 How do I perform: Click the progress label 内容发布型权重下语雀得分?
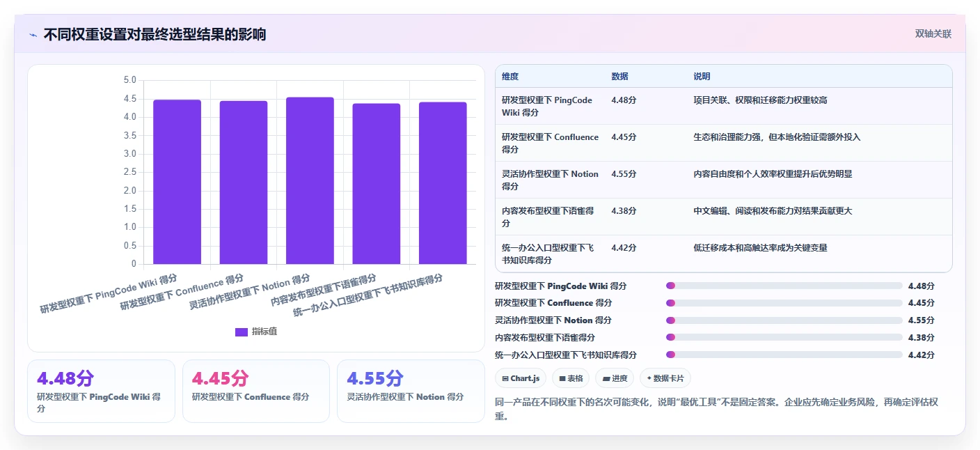point(544,338)
